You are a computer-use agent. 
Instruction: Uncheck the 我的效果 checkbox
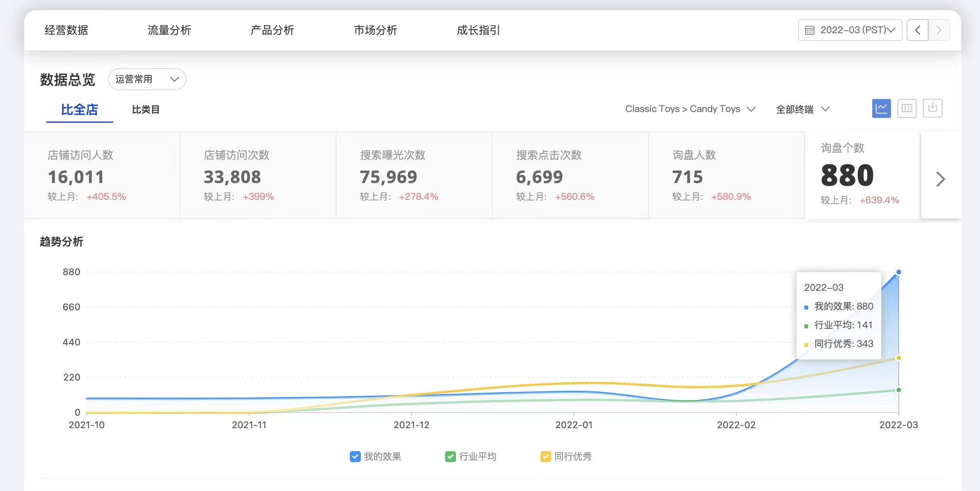coord(355,456)
